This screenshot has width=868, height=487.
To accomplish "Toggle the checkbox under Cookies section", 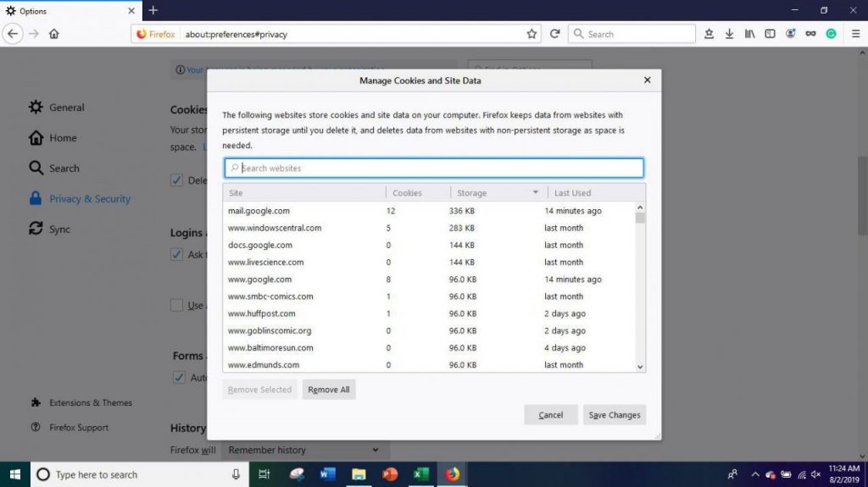I will pyautogui.click(x=176, y=180).
